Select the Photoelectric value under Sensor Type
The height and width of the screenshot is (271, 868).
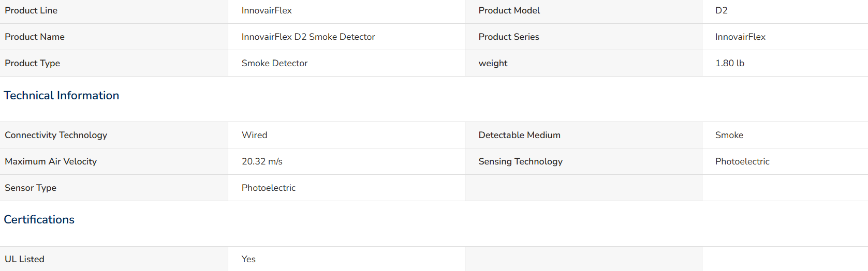pos(269,188)
